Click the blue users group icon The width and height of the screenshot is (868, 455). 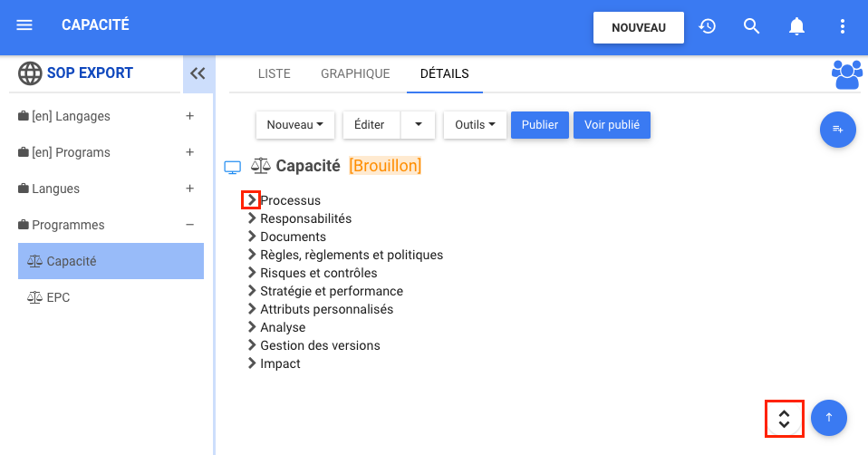click(x=846, y=74)
